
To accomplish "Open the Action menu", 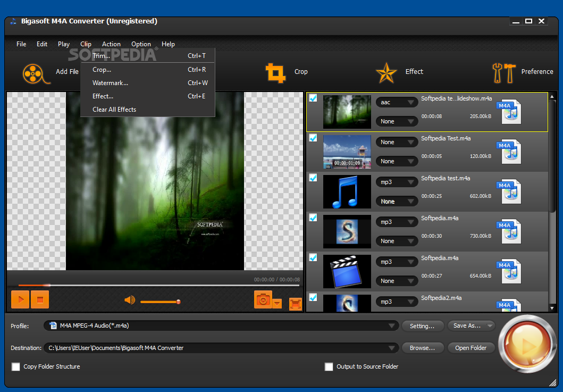I will (111, 44).
